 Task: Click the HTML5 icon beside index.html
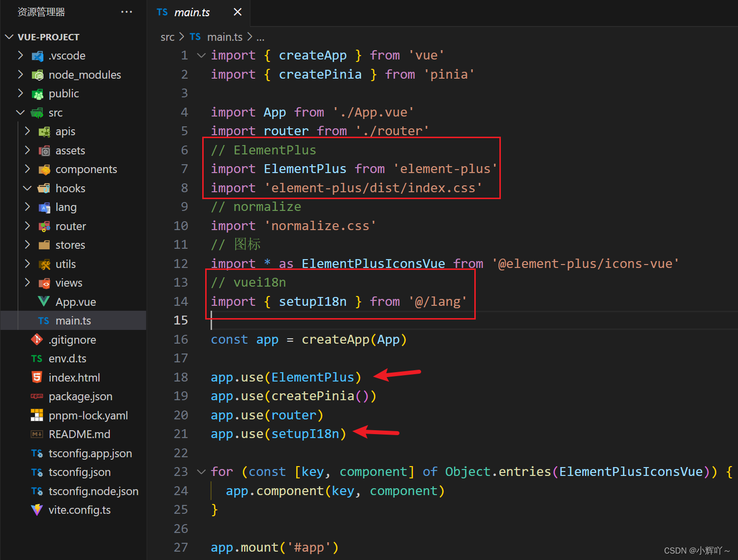pyautogui.click(x=37, y=377)
